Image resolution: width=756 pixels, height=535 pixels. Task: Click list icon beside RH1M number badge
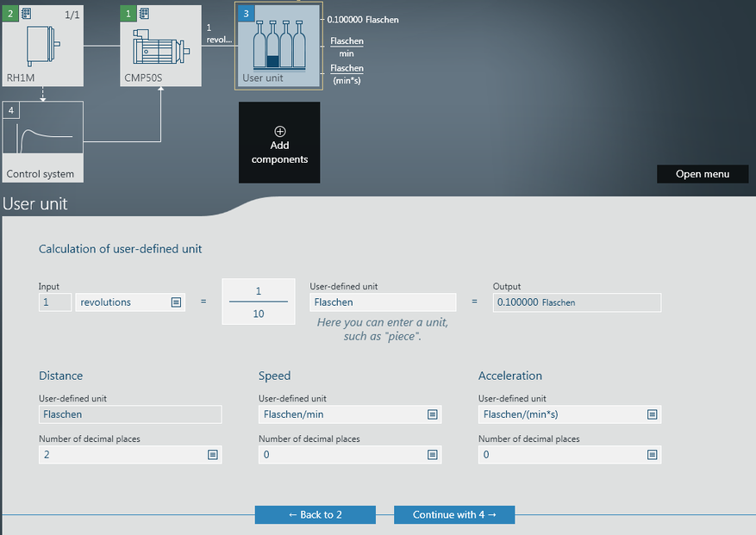coord(27,14)
